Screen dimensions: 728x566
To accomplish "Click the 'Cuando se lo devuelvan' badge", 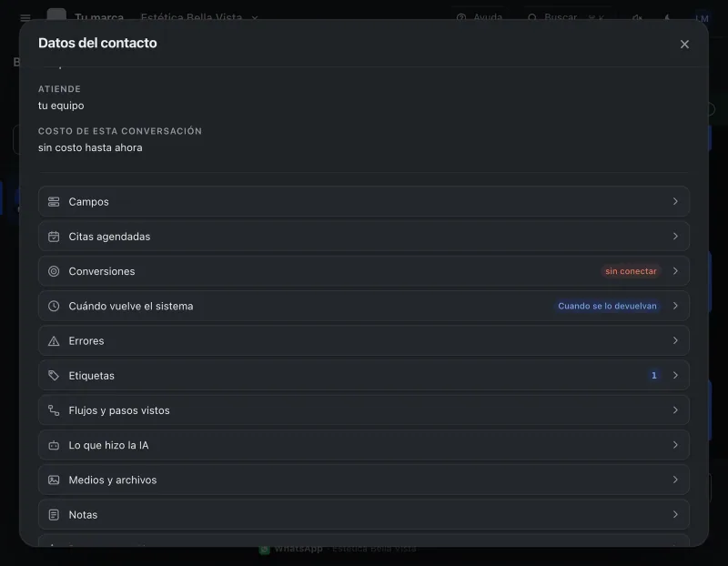I will [x=607, y=306].
